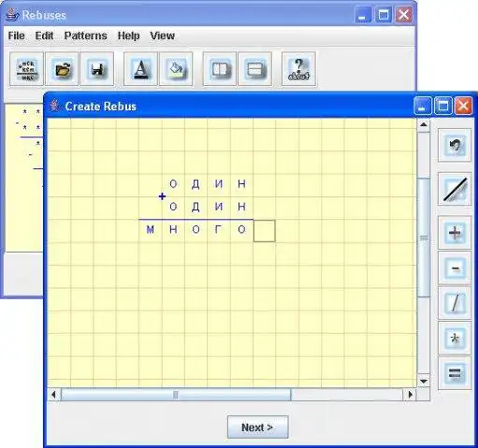Save using the floppy disk icon
The height and width of the screenshot is (448, 478).
(x=97, y=69)
